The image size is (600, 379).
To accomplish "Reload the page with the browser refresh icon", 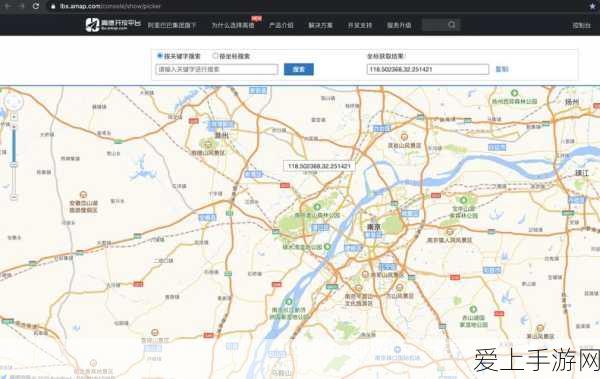I will click(36, 6).
